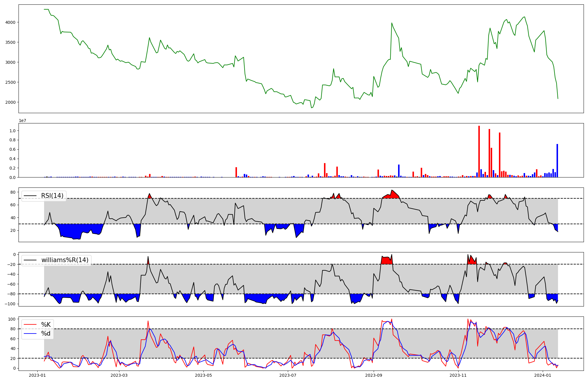
Task: Click the -100 Williams %R axis label
Action: (x=10, y=304)
